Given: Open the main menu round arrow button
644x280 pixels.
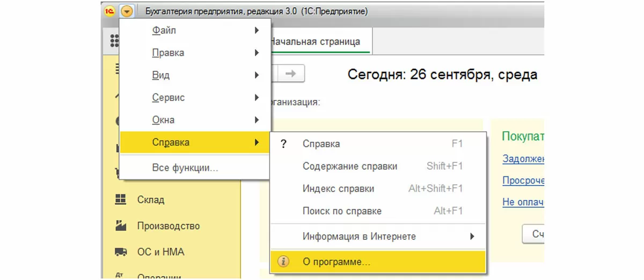Looking at the screenshot, I should (x=127, y=11).
